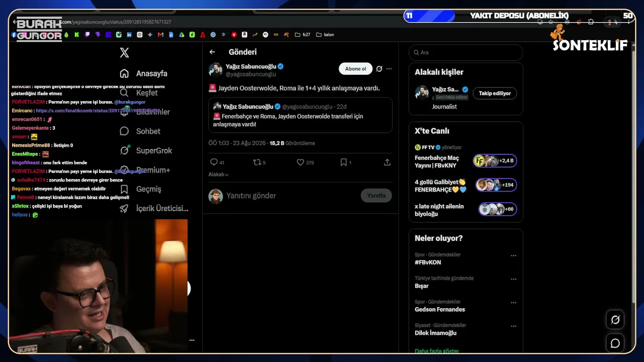Open the Google Drive bookmark icon

[182, 35]
